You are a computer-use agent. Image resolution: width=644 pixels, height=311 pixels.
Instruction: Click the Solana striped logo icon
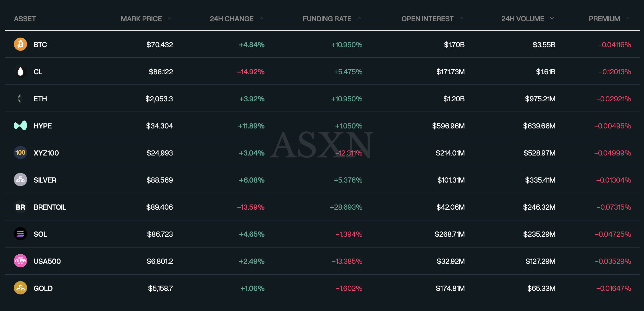[x=20, y=234]
